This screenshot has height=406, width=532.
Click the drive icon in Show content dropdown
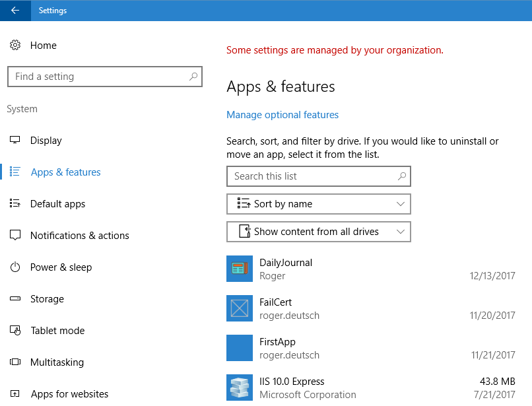click(245, 231)
